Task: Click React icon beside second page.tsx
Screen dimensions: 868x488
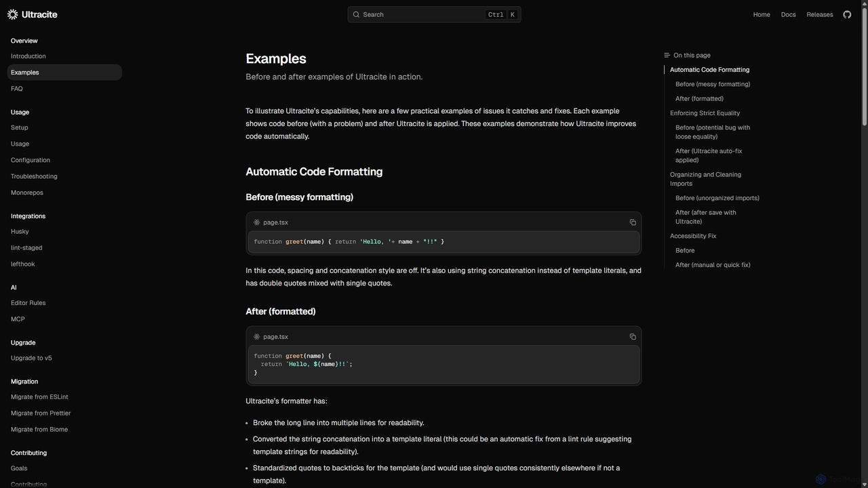Action: [257, 337]
